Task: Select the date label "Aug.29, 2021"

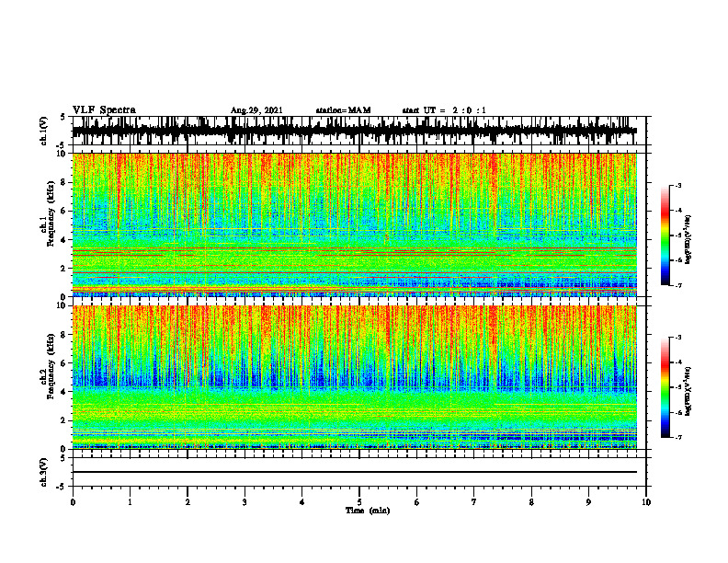Action: [256, 110]
